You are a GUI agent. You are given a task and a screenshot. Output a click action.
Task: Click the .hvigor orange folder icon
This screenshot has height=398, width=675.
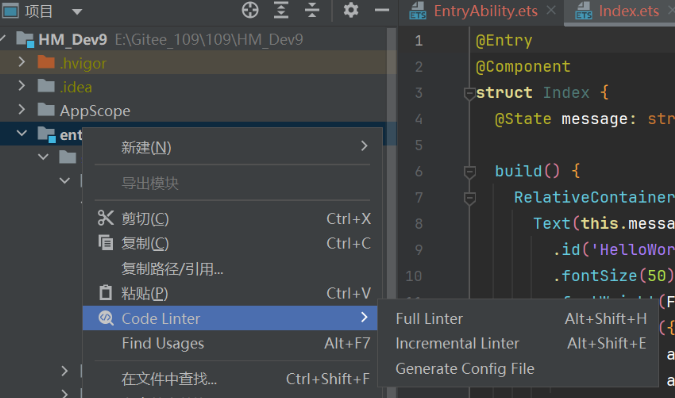click(46, 62)
